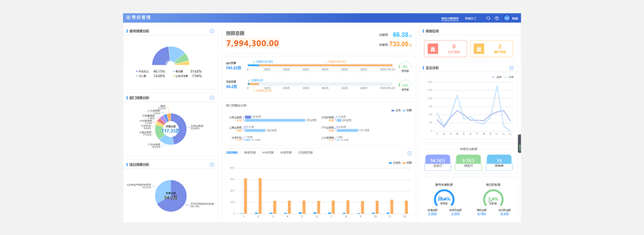Toggle 已使用 legend in monthly bar chart

coord(393,163)
